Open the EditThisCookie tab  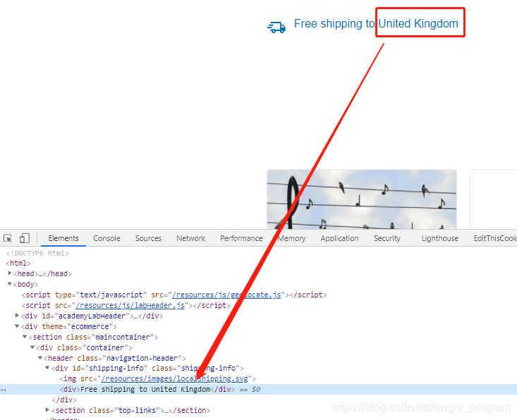(495, 238)
